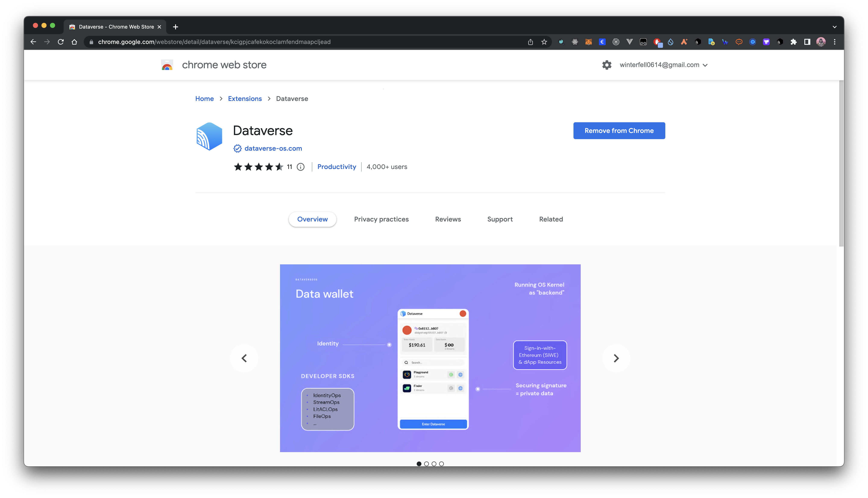
Task: Click the Remove from Chrome button
Action: pyautogui.click(x=619, y=131)
